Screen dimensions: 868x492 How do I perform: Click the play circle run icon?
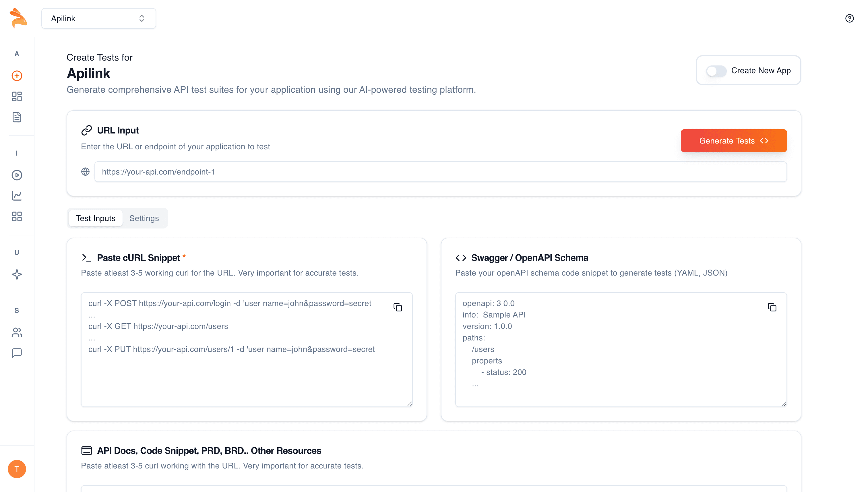(17, 175)
